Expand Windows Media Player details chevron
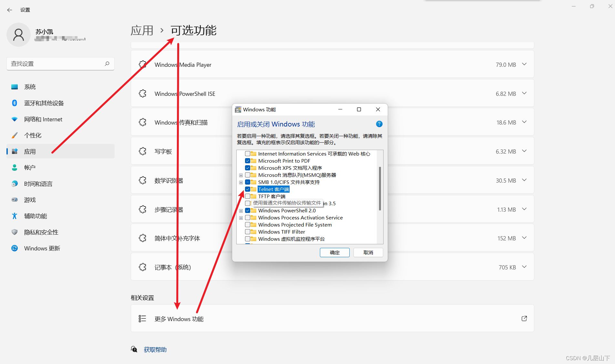 [524, 64]
